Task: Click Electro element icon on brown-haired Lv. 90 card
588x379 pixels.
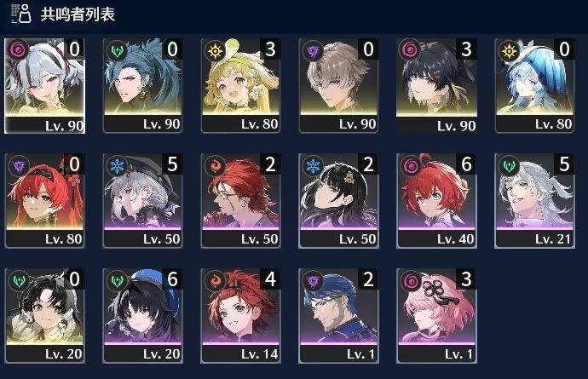Action: click(313, 50)
